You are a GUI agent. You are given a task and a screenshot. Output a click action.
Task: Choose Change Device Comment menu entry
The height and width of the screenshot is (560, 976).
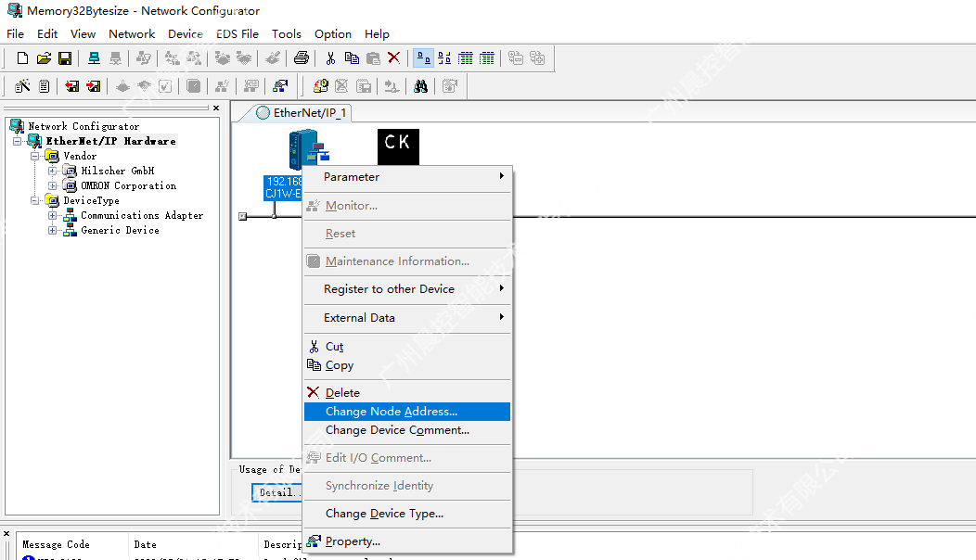click(x=407, y=430)
